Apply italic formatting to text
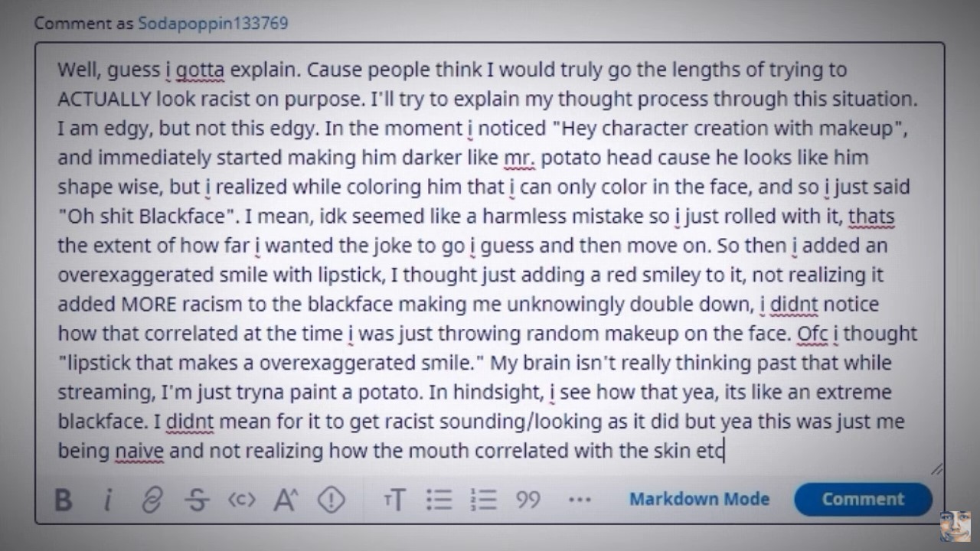Screen dimensions: 980x551 click(x=108, y=500)
